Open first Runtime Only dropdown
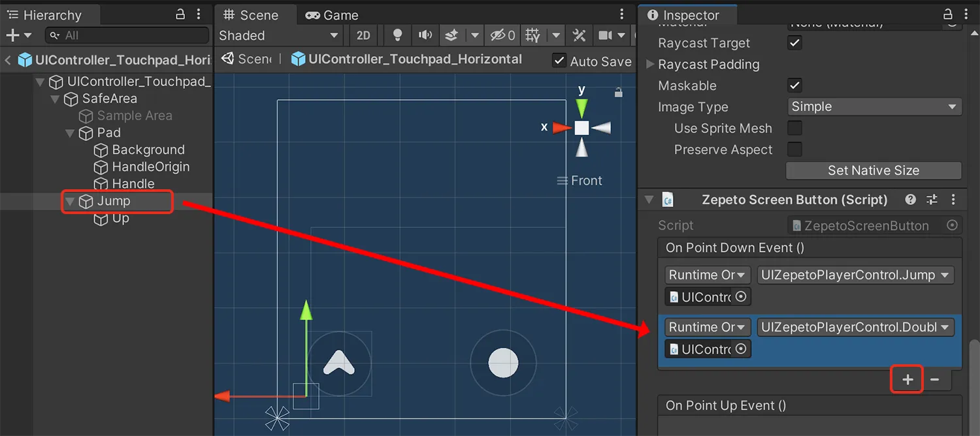 pyautogui.click(x=708, y=275)
